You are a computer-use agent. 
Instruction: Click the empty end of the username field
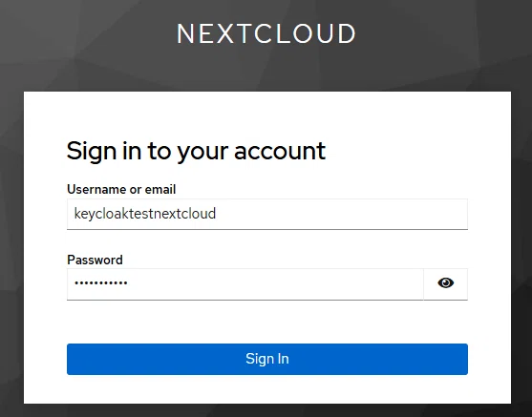(339, 214)
